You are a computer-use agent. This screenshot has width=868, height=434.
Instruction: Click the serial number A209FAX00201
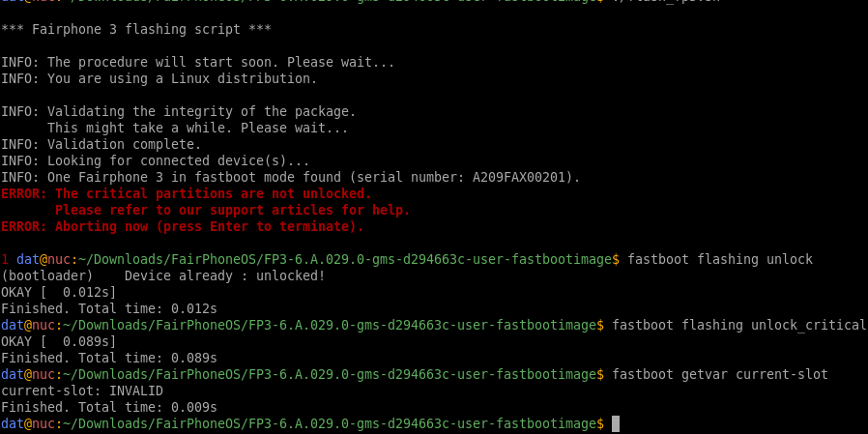tap(520, 177)
